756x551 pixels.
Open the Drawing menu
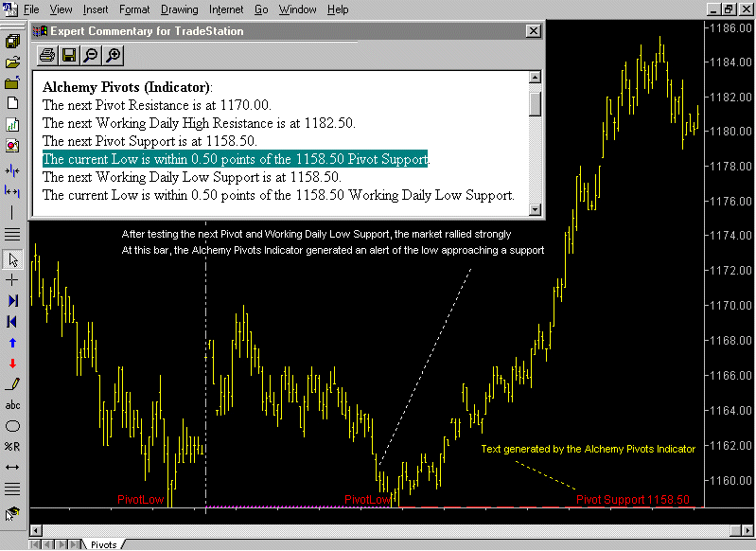point(180,9)
